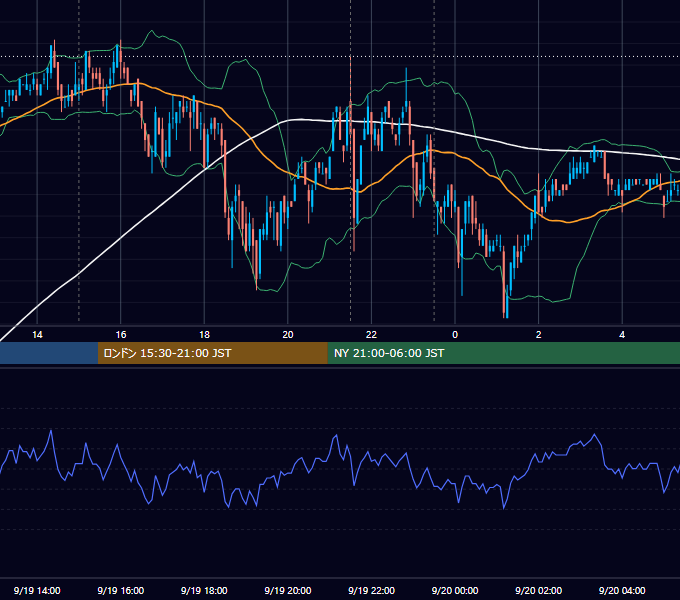680x600 pixels.
Task: Click the 14 hour axis label
Action: tap(37, 335)
